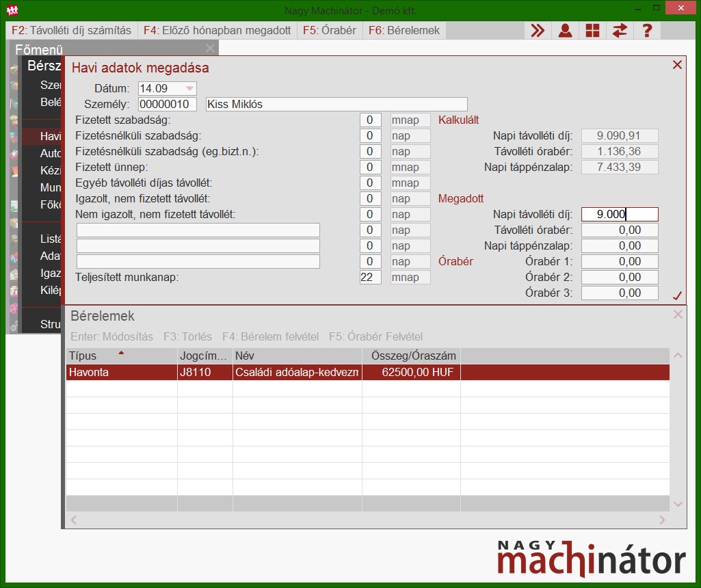Click the Egyéb távolléti díjas távollét field
The image size is (701, 588).
click(370, 183)
